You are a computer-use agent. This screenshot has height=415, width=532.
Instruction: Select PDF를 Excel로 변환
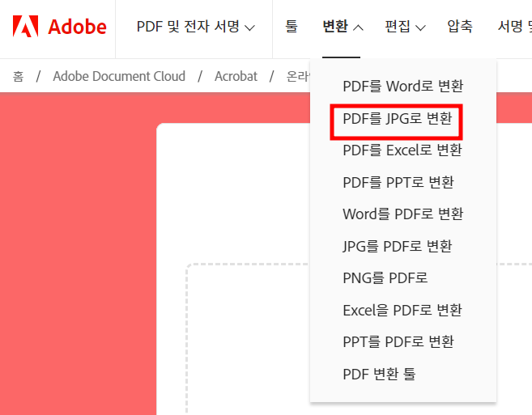point(402,150)
